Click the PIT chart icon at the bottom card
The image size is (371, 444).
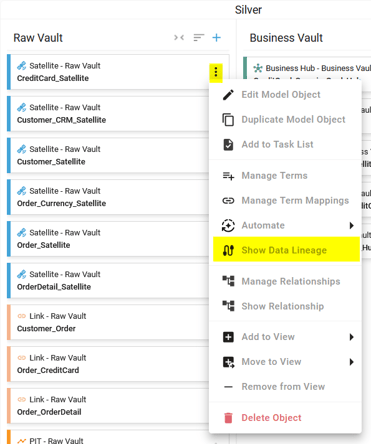(22, 441)
